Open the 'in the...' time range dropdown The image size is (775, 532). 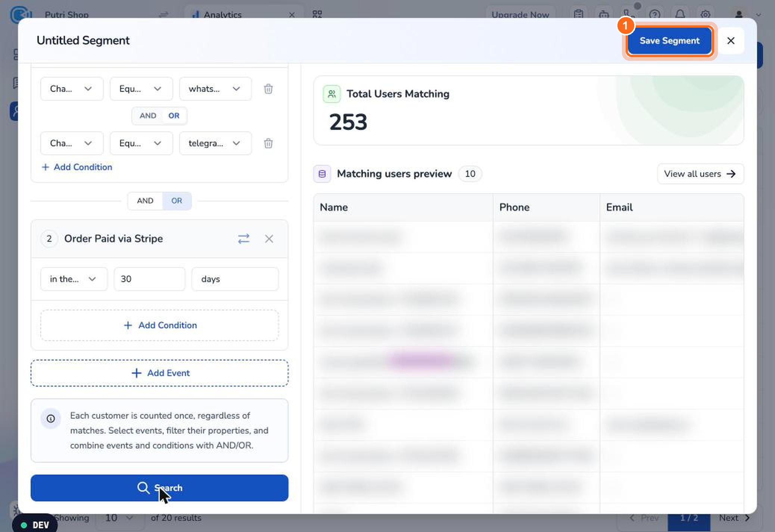(x=74, y=279)
